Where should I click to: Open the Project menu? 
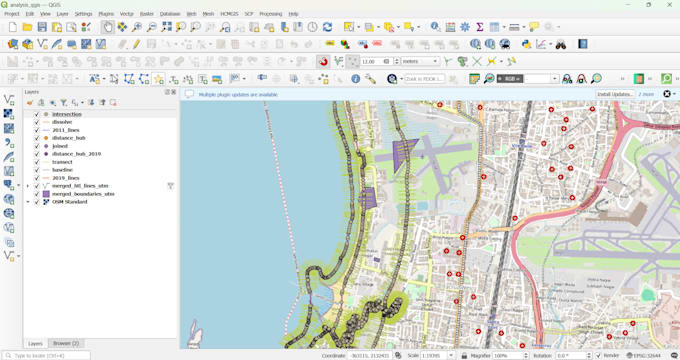(12, 14)
